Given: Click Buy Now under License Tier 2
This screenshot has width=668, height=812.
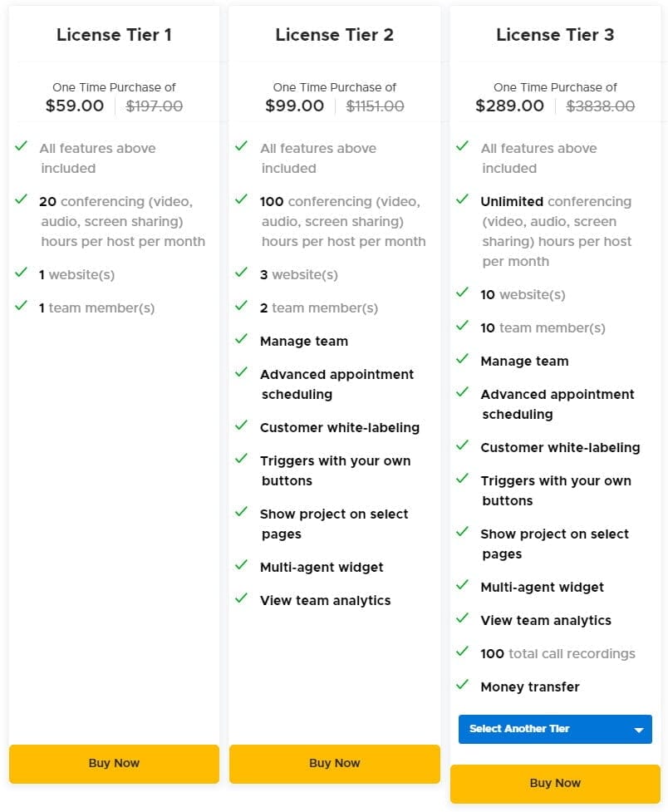Looking at the screenshot, I should pos(335,763).
